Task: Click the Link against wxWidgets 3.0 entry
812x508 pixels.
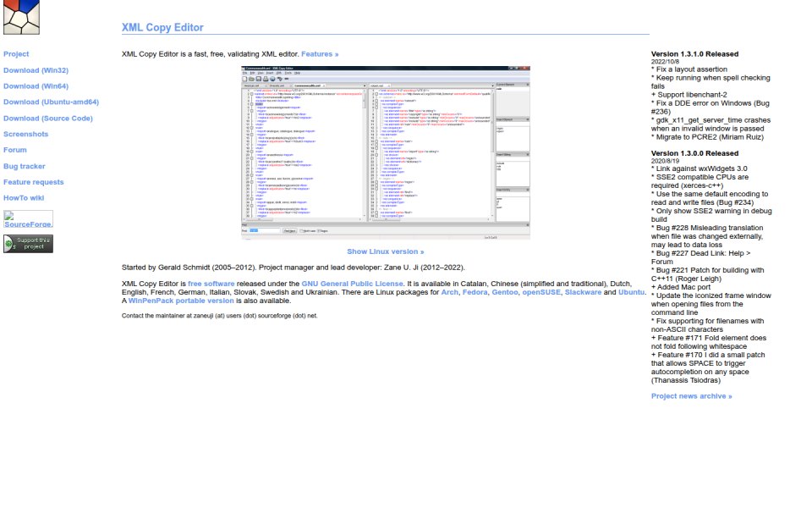Action: click(x=700, y=168)
